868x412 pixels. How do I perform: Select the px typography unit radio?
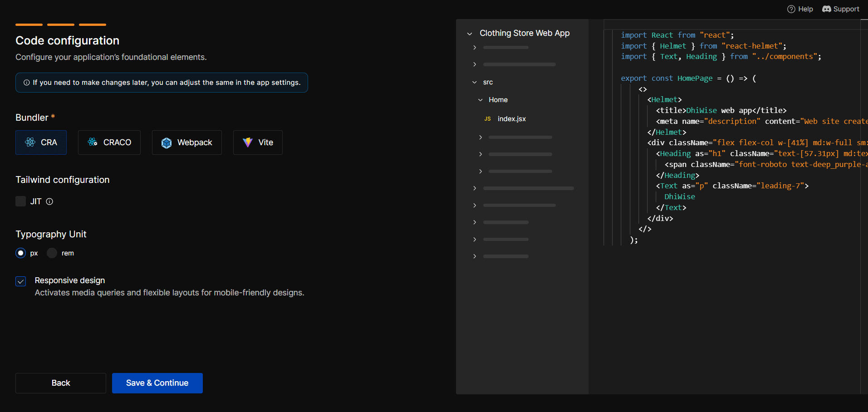point(20,253)
